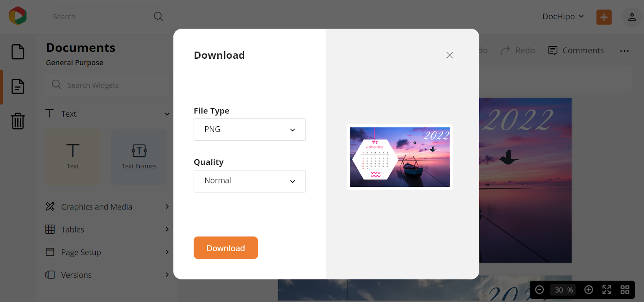Click the File Type label
Viewport: 644px width, 302px height.
tap(211, 111)
